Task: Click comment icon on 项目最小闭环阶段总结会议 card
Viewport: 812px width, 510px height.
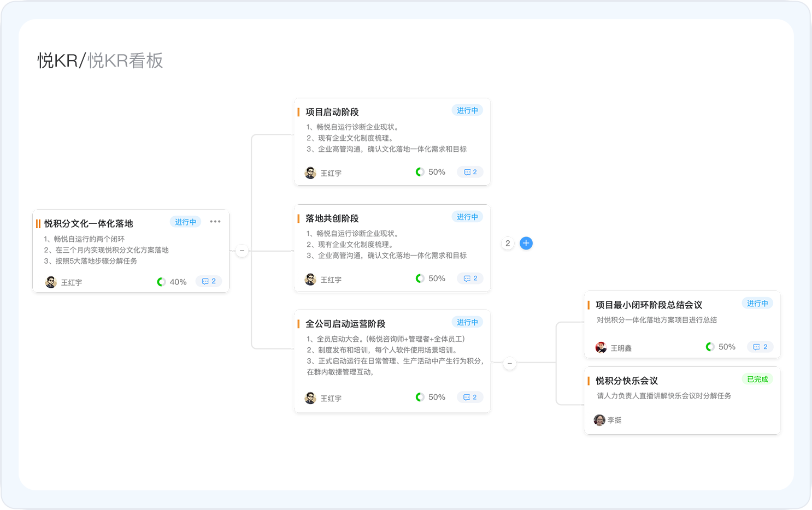Action: (x=760, y=346)
